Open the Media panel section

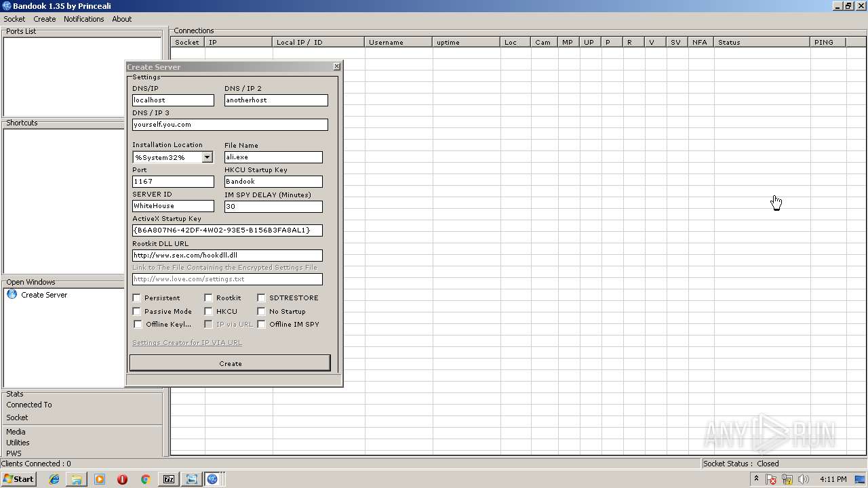[x=16, y=432]
